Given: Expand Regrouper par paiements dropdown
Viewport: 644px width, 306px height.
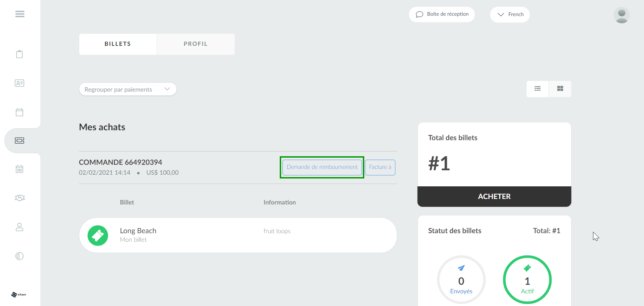Looking at the screenshot, I should [128, 89].
